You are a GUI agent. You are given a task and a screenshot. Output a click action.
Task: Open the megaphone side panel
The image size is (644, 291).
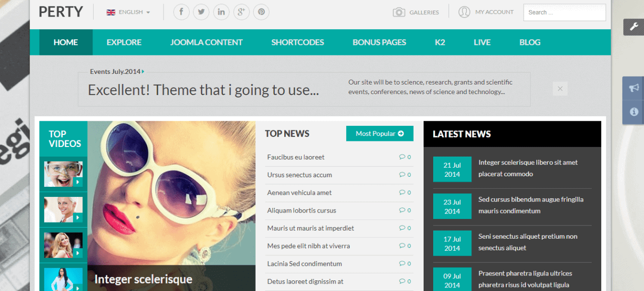[x=634, y=88]
